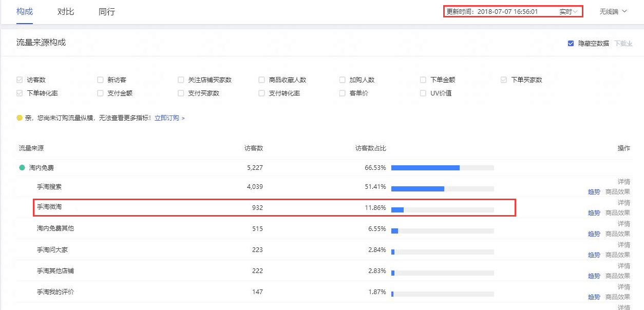This screenshot has height=310, width=644.
Task: Select the 手淘其他店铺 source name
Action: (x=55, y=270)
